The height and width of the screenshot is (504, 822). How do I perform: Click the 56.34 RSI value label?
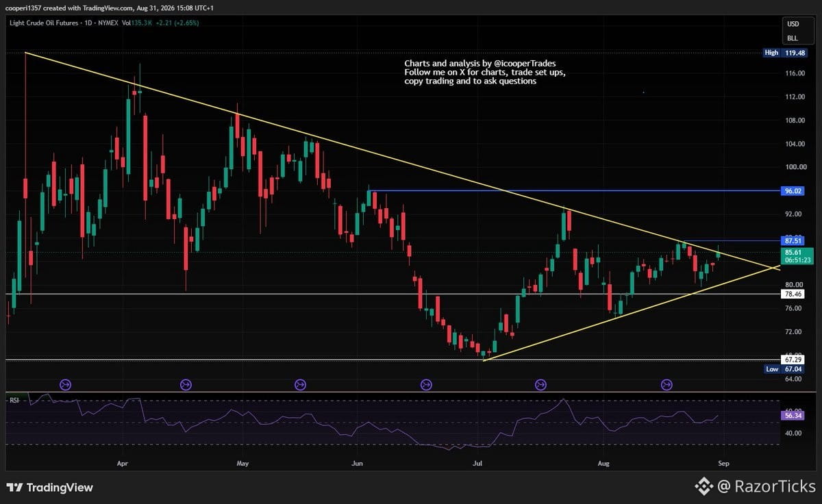point(793,415)
